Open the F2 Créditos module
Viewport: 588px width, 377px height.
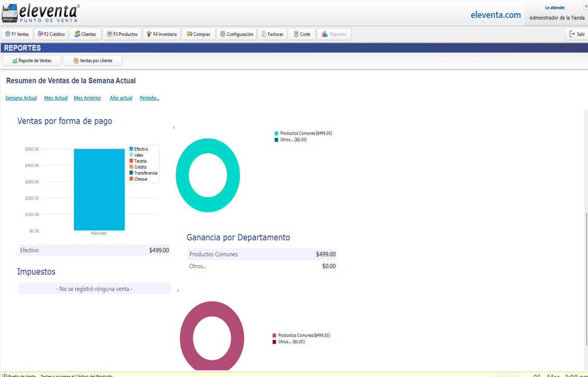pyautogui.click(x=51, y=34)
